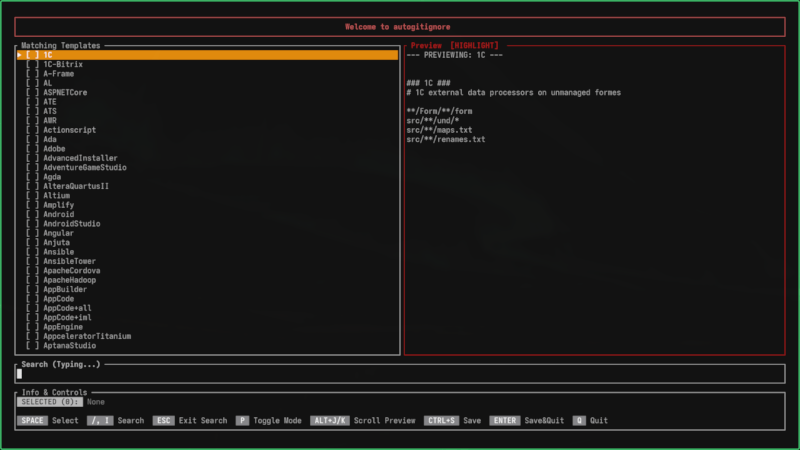Enable the ASPNETCore template checkbox

click(x=32, y=92)
